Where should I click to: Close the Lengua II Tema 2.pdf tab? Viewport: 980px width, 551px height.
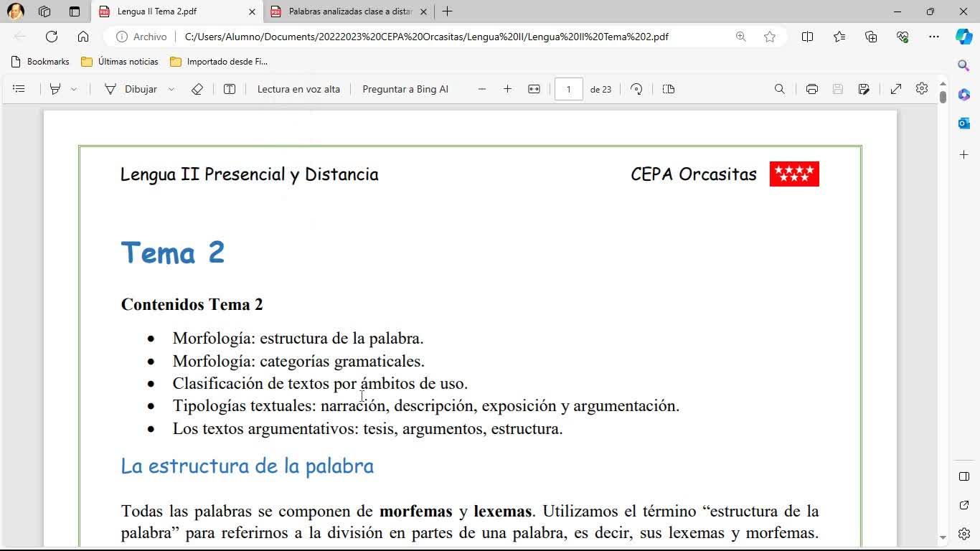pyautogui.click(x=252, y=11)
